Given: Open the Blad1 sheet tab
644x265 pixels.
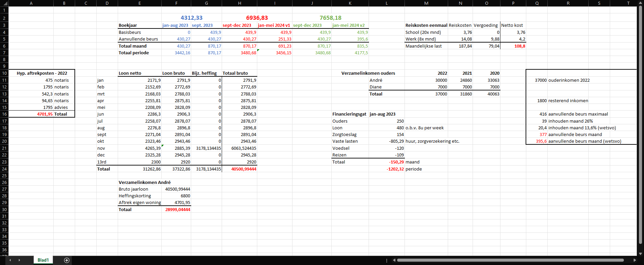Looking at the screenshot, I should click(x=43, y=260).
